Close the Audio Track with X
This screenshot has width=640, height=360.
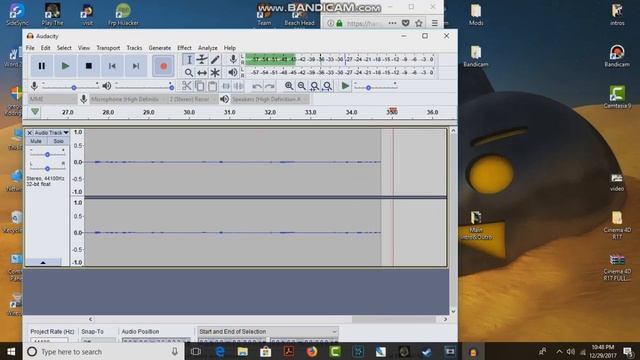click(x=29, y=133)
